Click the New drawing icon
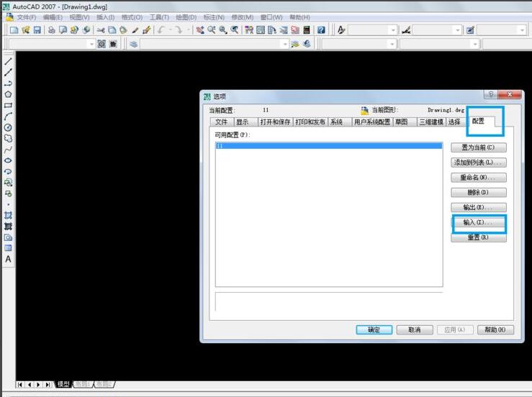The width and height of the screenshot is (532, 397). [14, 30]
